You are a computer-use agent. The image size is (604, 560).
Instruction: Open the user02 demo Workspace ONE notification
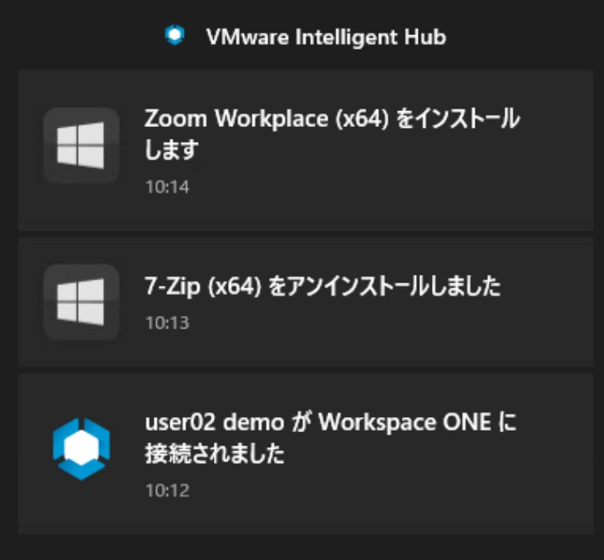306,453
